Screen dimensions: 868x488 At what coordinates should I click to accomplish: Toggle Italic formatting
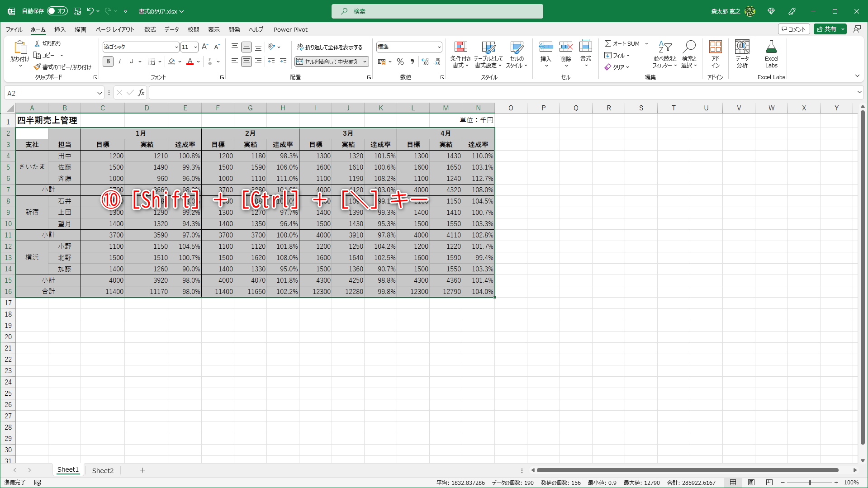tap(120, 62)
